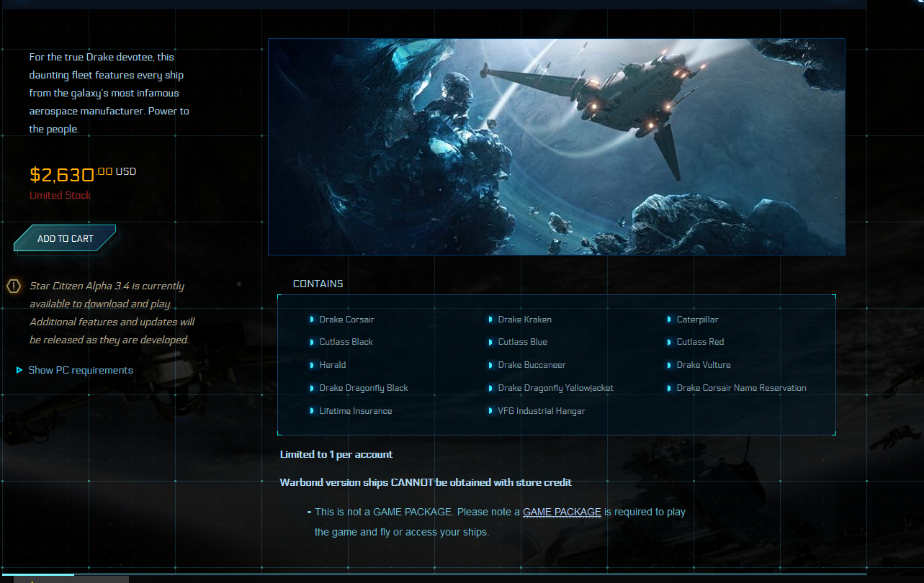Click Limited to 1 per account text
This screenshot has height=583, width=924.
pos(336,454)
